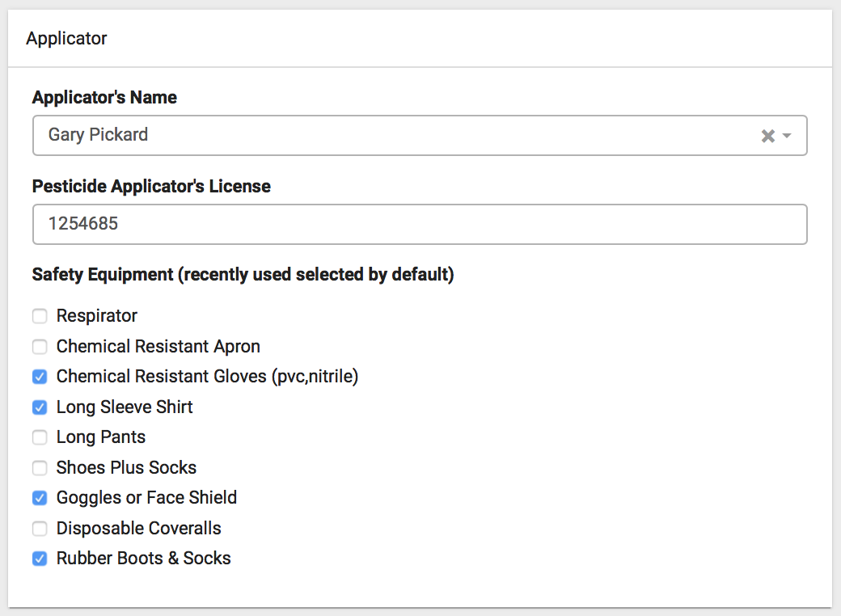Enable the Respirator checkbox
Screen dimensions: 841x616
(40, 316)
